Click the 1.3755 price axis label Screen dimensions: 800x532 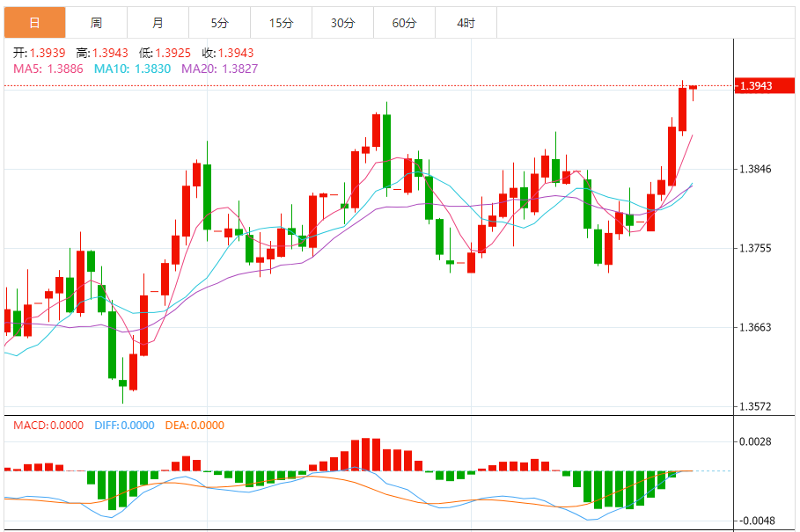755,248
